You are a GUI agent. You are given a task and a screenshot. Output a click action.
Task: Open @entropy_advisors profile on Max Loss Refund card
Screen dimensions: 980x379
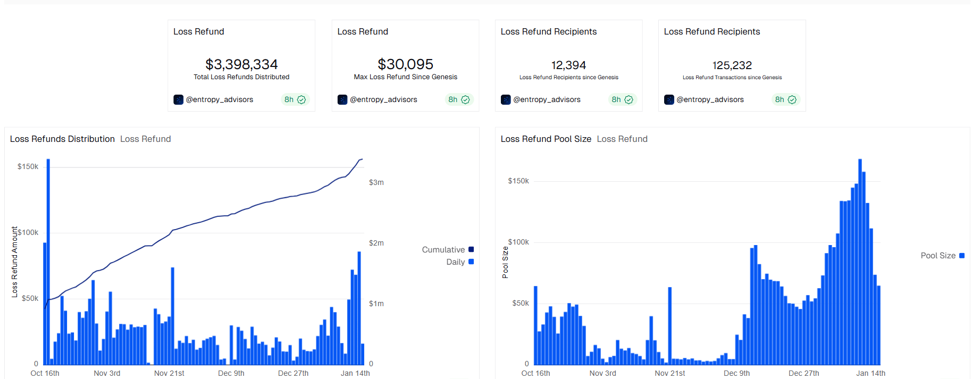coord(383,99)
